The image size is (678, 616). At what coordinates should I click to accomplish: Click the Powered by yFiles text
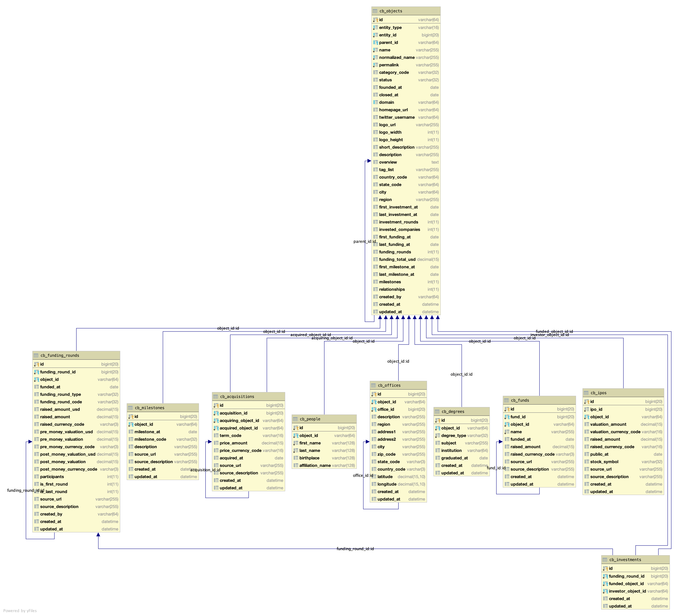[20, 611]
